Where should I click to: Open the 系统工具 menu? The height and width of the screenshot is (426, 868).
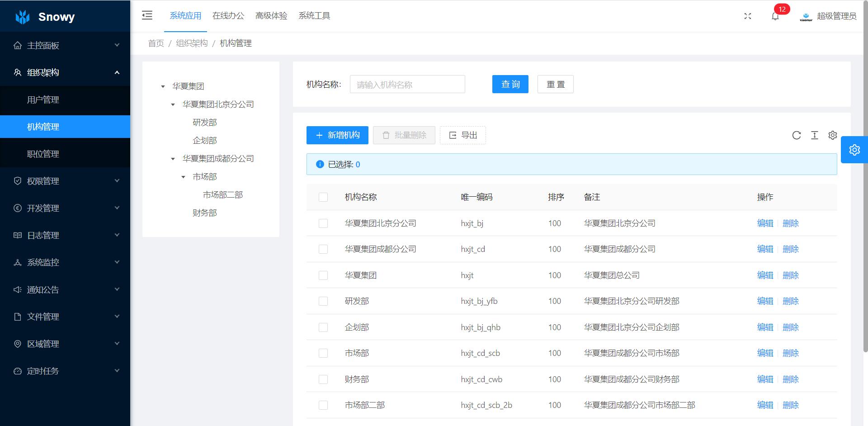[314, 15]
